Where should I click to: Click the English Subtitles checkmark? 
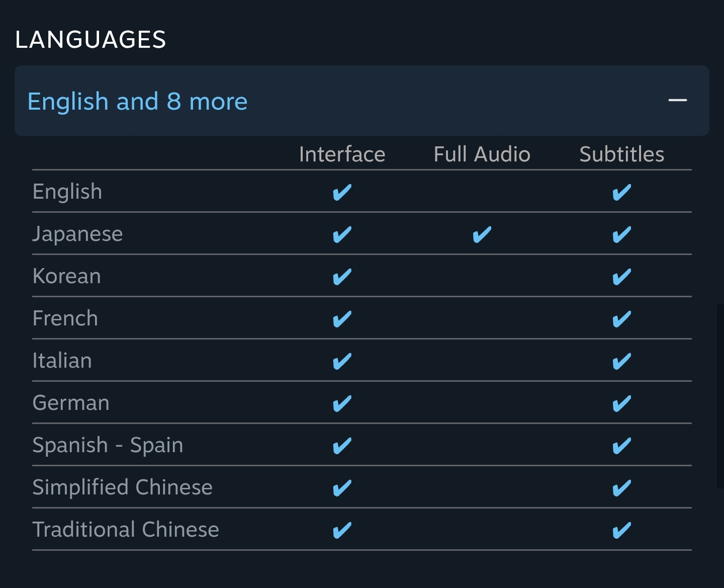(x=621, y=192)
